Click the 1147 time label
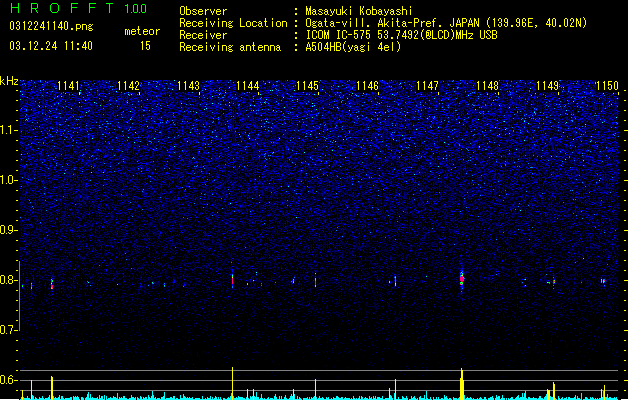629x400 pixels. tap(427, 86)
